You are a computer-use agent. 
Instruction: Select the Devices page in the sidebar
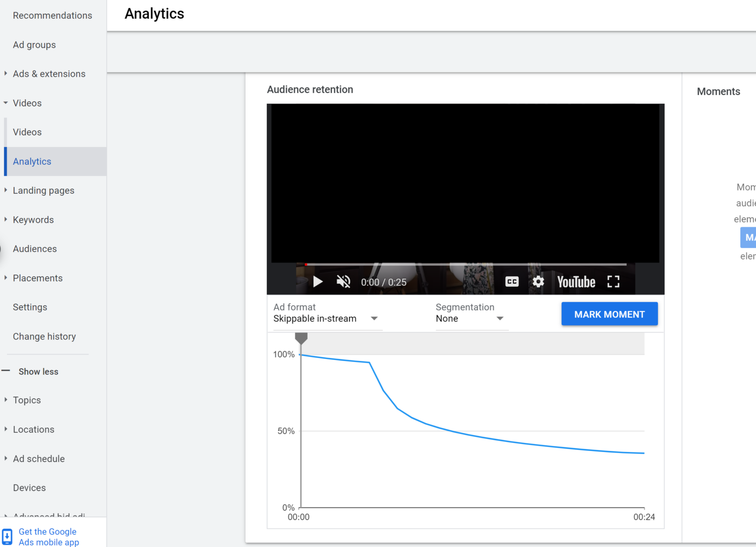pos(29,487)
